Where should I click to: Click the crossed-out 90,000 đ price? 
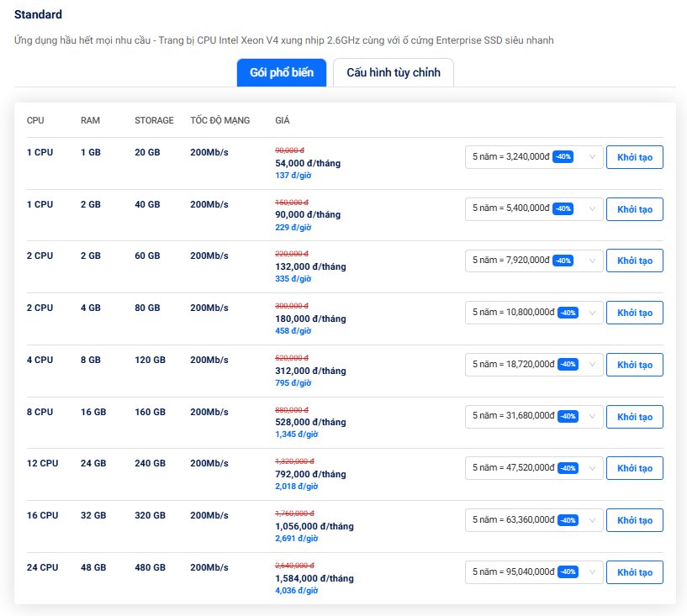coord(289,150)
